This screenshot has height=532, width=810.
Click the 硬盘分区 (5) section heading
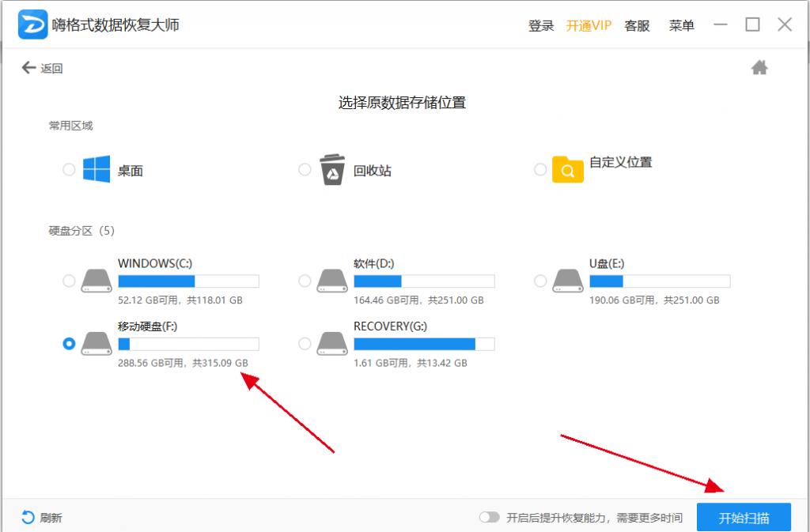(x=81, y=231)
